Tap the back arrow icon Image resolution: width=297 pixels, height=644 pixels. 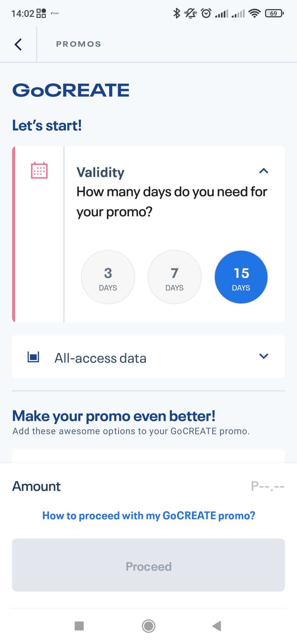pyautogui.click(x=18, y=44)
